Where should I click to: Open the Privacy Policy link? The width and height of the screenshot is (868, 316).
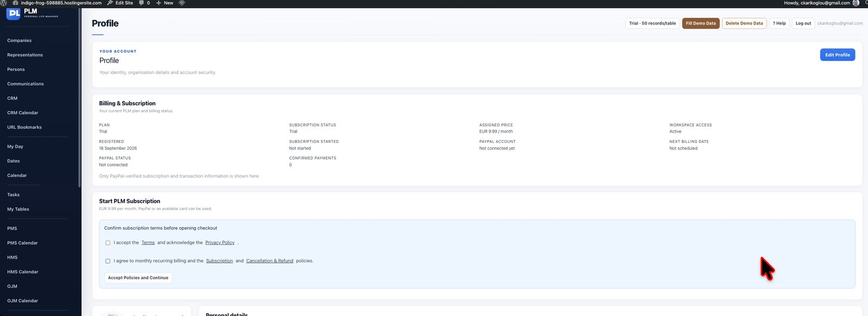tap(220, 243)
